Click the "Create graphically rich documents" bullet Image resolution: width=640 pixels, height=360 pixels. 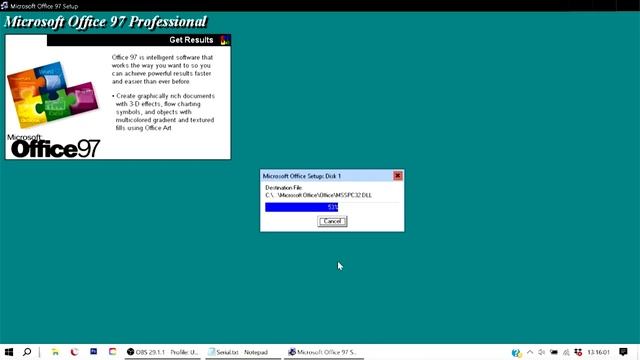[x=163, y=112]
